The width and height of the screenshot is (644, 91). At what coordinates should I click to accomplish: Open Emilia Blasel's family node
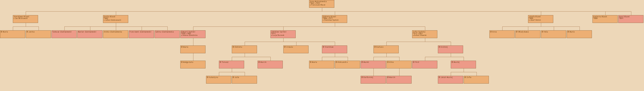click(115, 19)
